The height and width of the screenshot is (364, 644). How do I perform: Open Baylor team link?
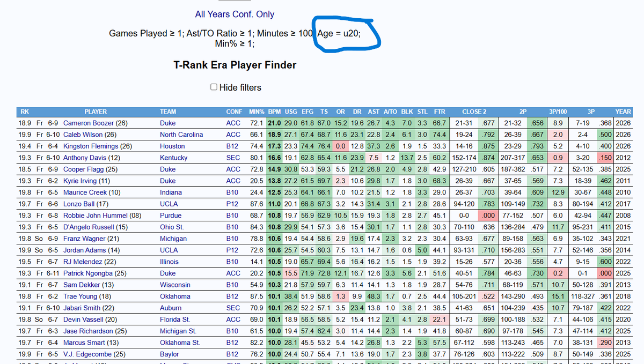click(x=170, y=354)
